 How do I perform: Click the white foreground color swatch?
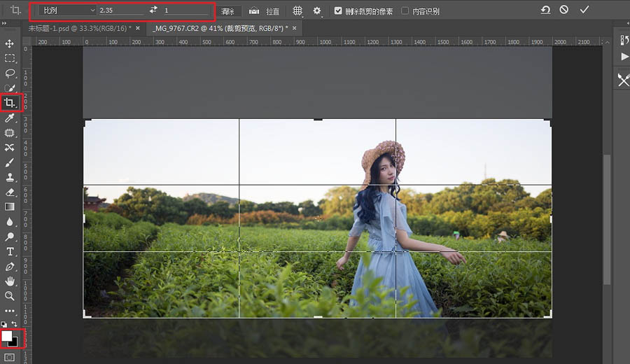pyautogui.click(x=7, y=336)
